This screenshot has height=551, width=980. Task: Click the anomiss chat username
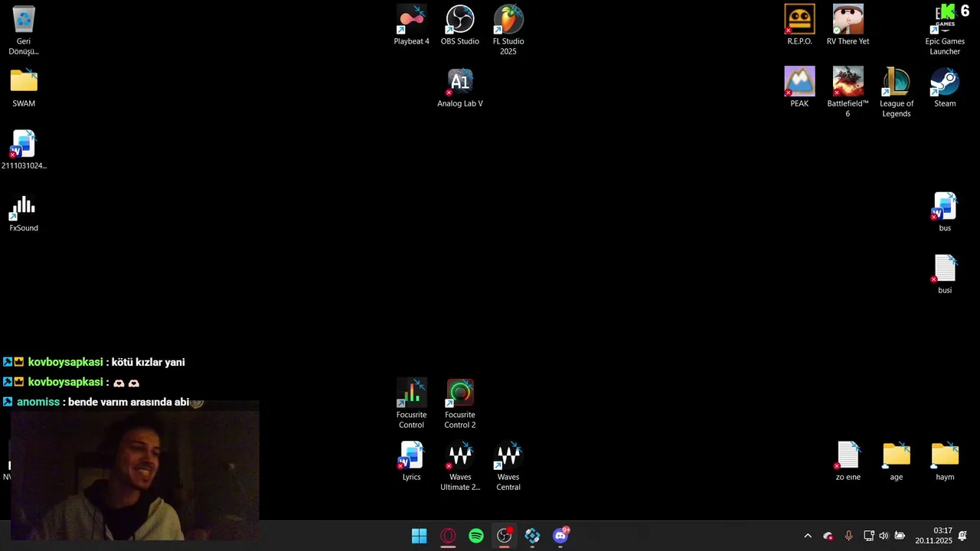tap(38, 402)
